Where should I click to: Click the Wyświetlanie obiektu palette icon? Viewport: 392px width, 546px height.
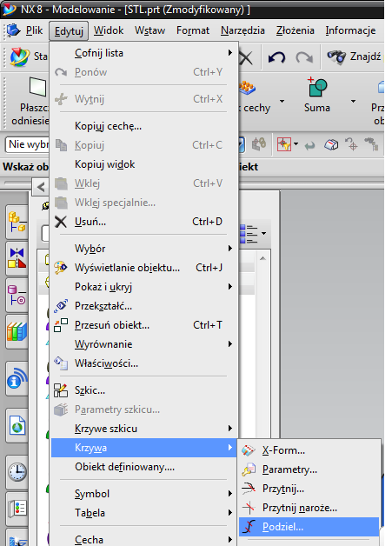(x=61, y=268)
